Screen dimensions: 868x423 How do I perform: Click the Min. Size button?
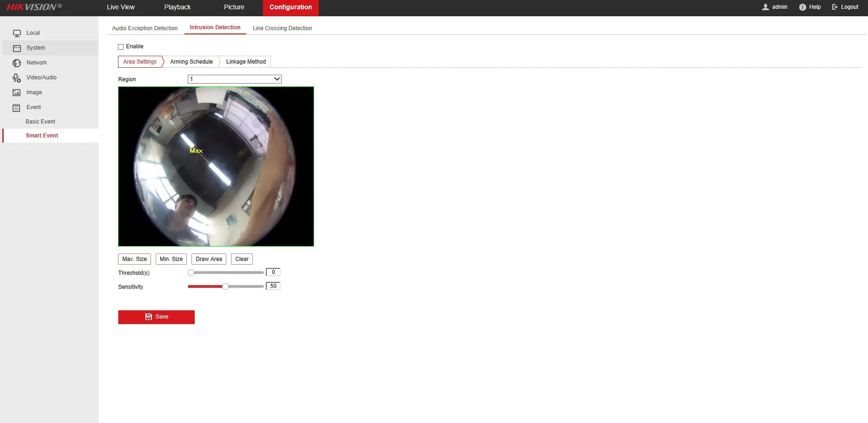coord(171,259)
